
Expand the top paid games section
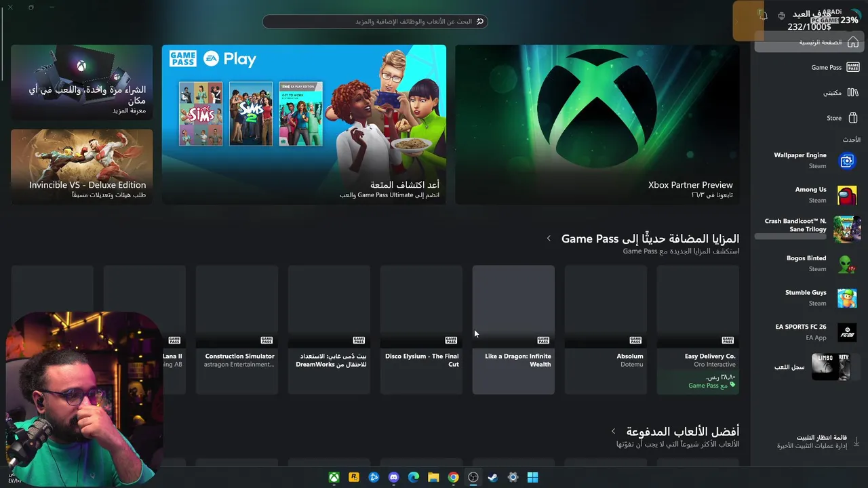(613, 431)
